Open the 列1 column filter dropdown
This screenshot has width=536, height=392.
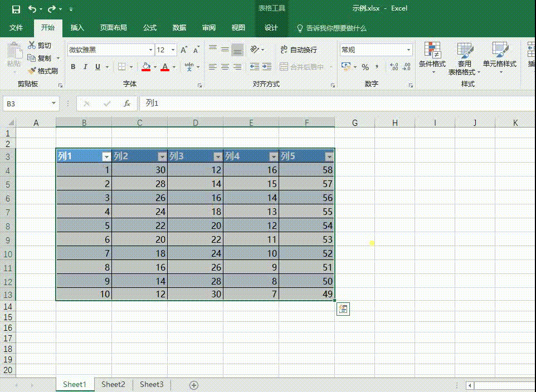pos(106,156)
